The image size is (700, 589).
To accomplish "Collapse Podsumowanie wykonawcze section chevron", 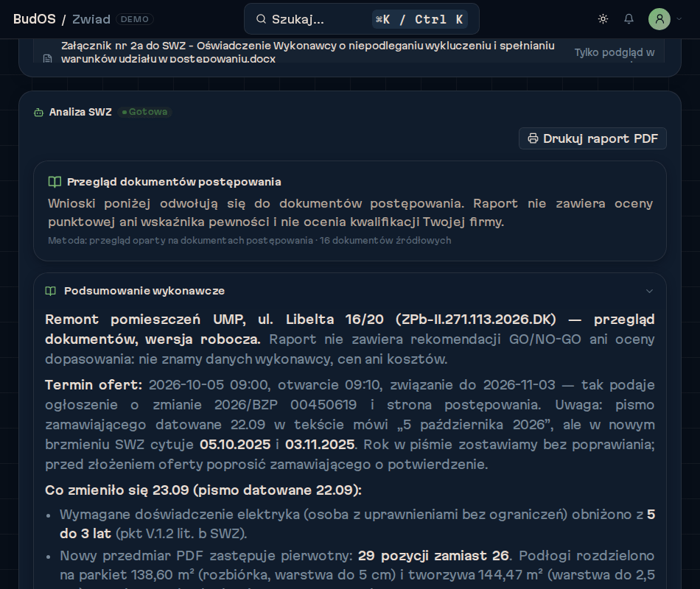I will [x=649, y=291].
